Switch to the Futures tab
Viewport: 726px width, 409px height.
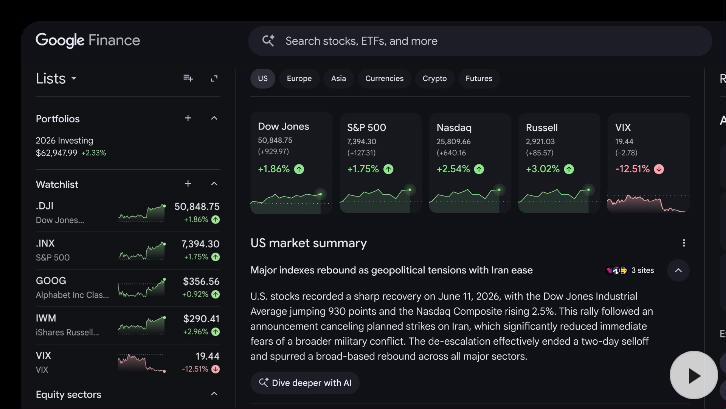479,78
